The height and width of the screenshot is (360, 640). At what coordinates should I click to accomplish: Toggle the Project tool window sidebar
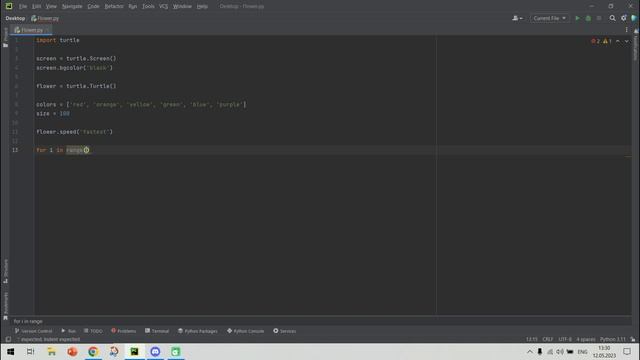point(5,37)
